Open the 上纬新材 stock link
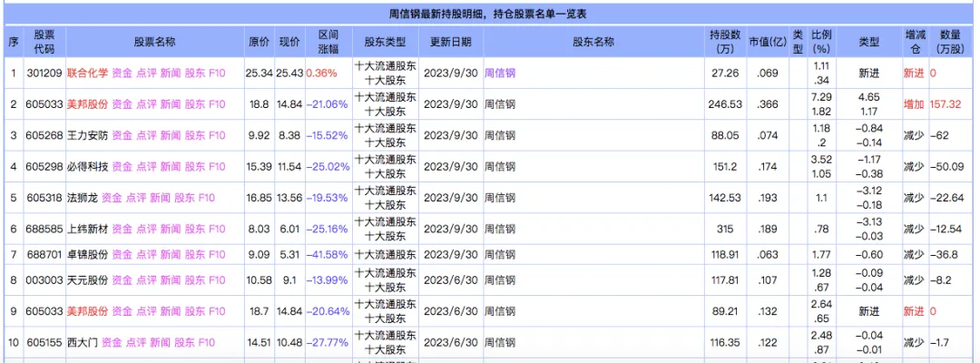 pyautogui.click(x=87, y=230)
